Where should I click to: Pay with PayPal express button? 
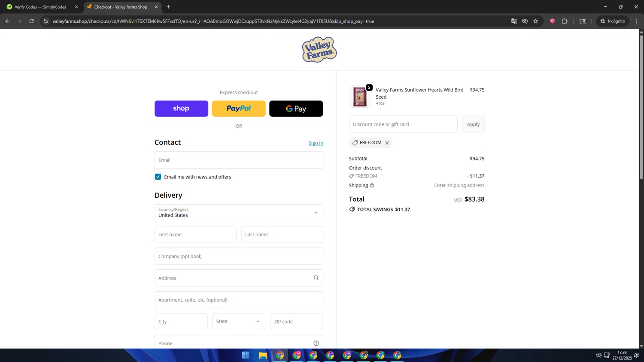tap(239, 109)
